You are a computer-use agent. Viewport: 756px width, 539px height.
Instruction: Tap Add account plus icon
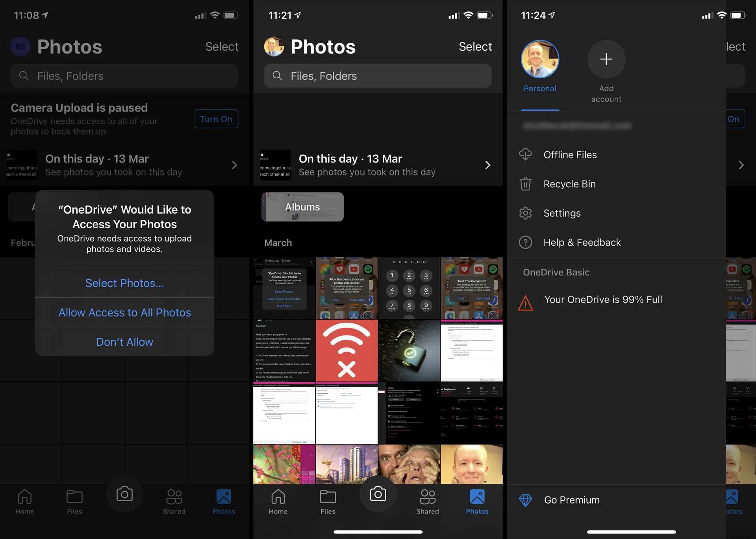(606, 59)
